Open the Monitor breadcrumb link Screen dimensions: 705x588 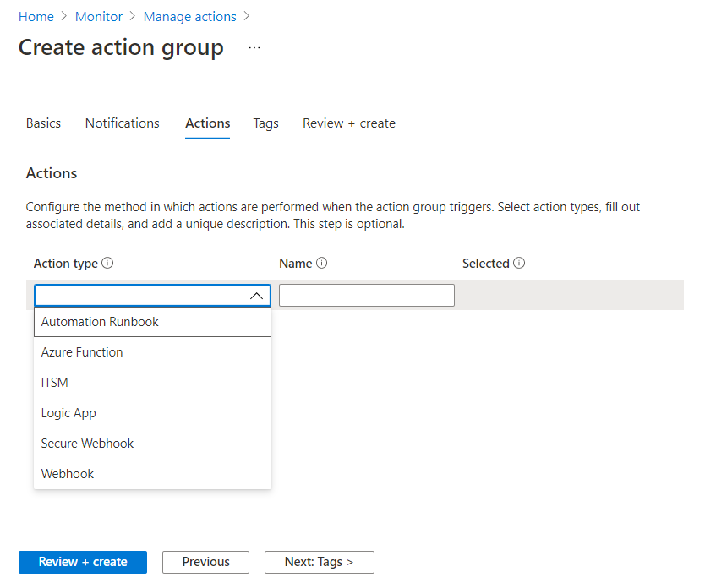[98, 17]
